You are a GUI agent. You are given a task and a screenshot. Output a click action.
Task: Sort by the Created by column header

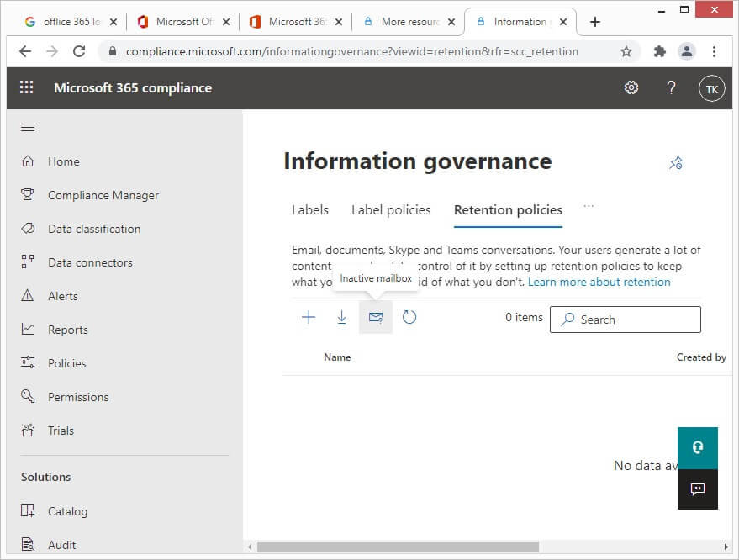(701, 357)
